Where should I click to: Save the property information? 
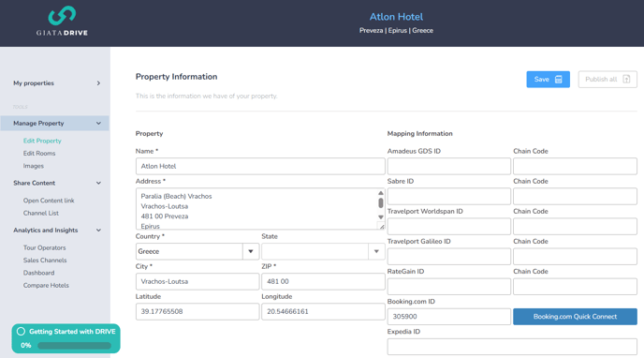click(x=548, y=80)
